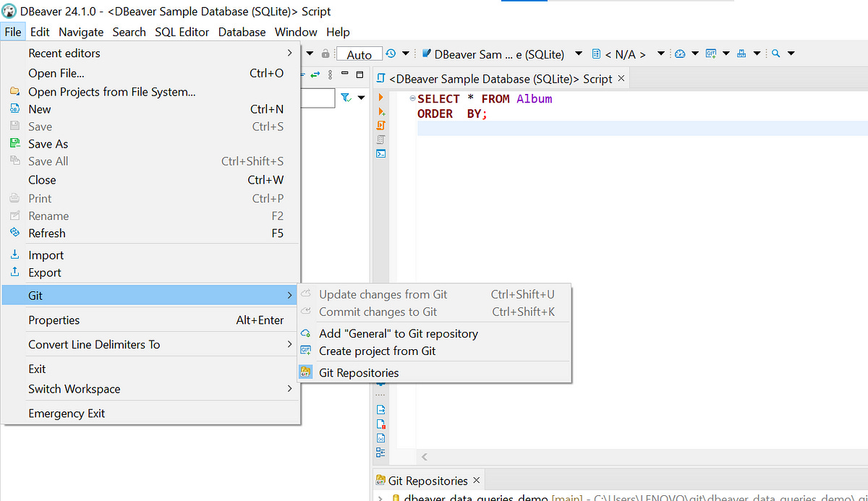The height and width of the screenshot is (501, 868).
Task: Choose Properties in File menu
Action: 150,320
